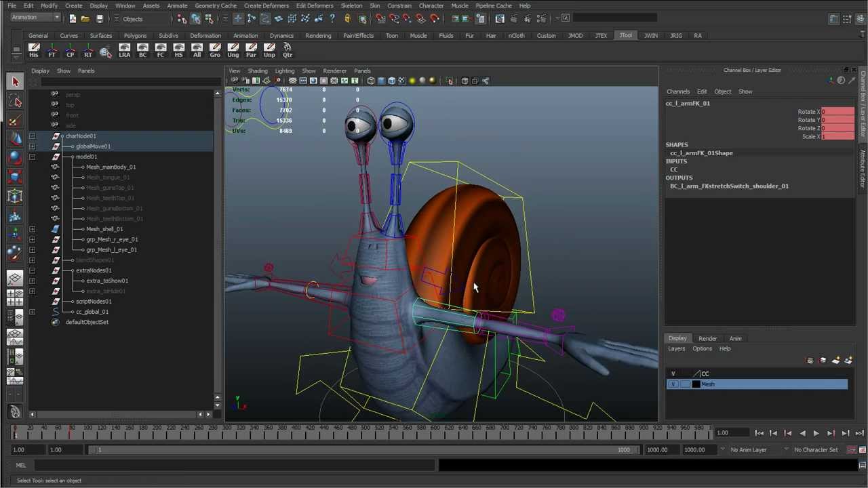The image size is (868, 488).
Task: Collapse the model01 tree node
Action: coord(32,157)
